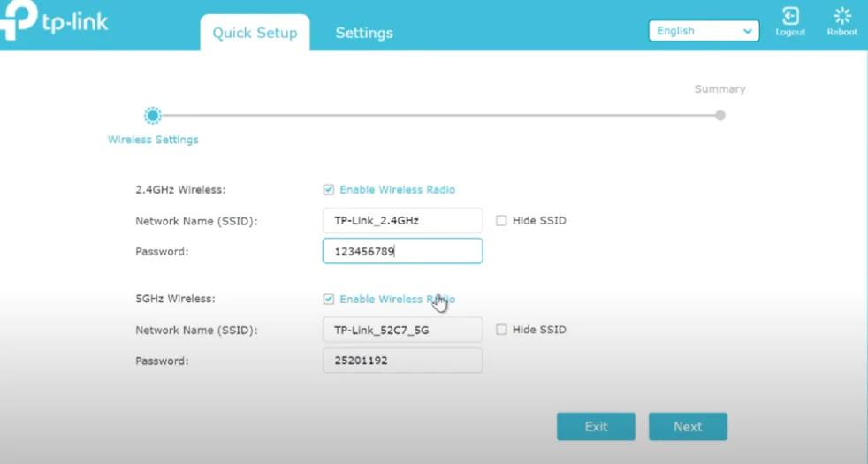Click the active Wireless Settings step circle
This screenshot has height=464, width=868.
(153, 115)
